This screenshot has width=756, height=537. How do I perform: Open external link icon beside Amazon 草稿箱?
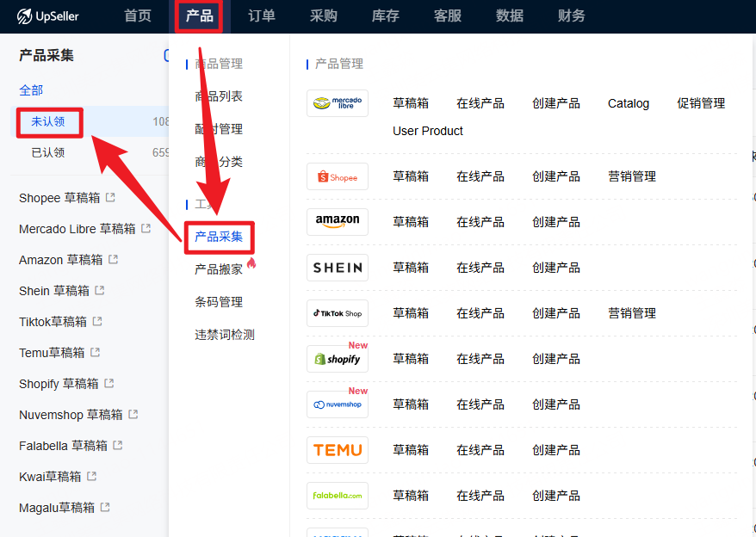click(x=114, y=260)
